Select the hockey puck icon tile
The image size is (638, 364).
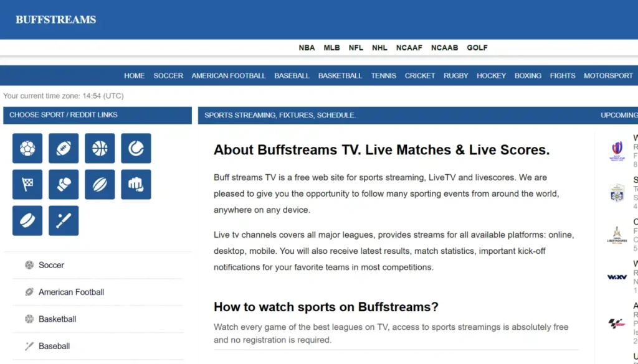tap(27, 221)
